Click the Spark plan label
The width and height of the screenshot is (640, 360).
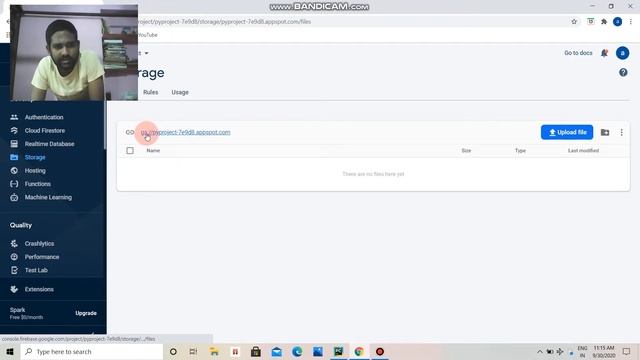(18, 310)
